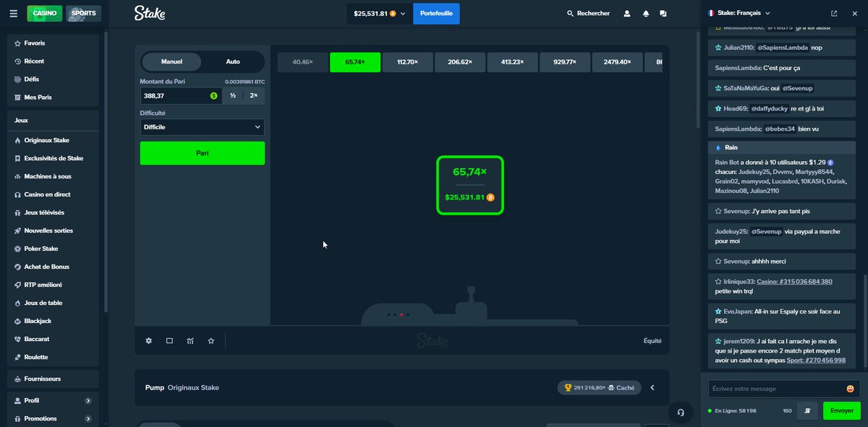Switch to the SPORTS tab

83,13
